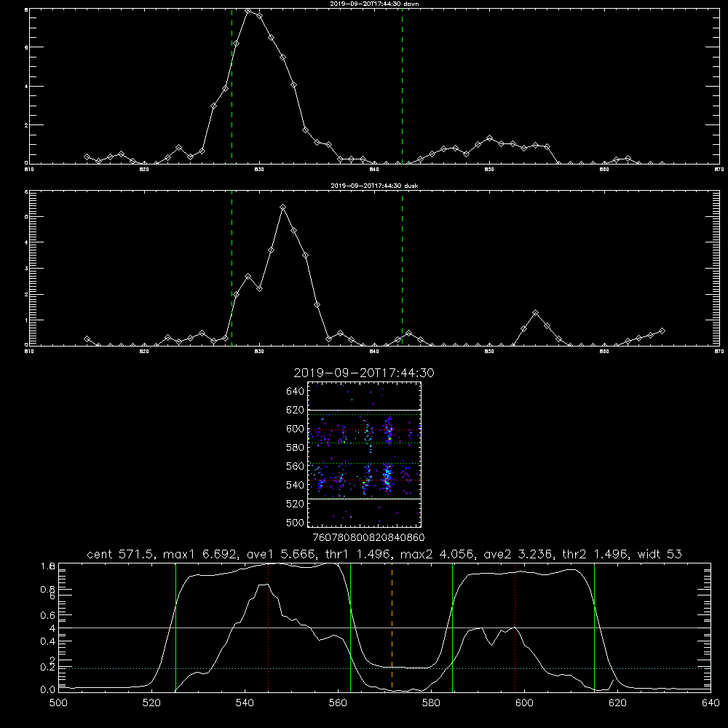
Task: Click the solid green line near 585 in the profile plot
Action: pyautogui.click(x=452, y=628)
